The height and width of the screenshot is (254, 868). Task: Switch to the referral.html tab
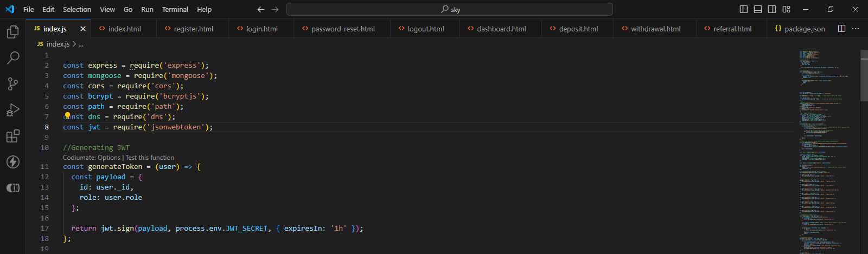tap(732, 29)
